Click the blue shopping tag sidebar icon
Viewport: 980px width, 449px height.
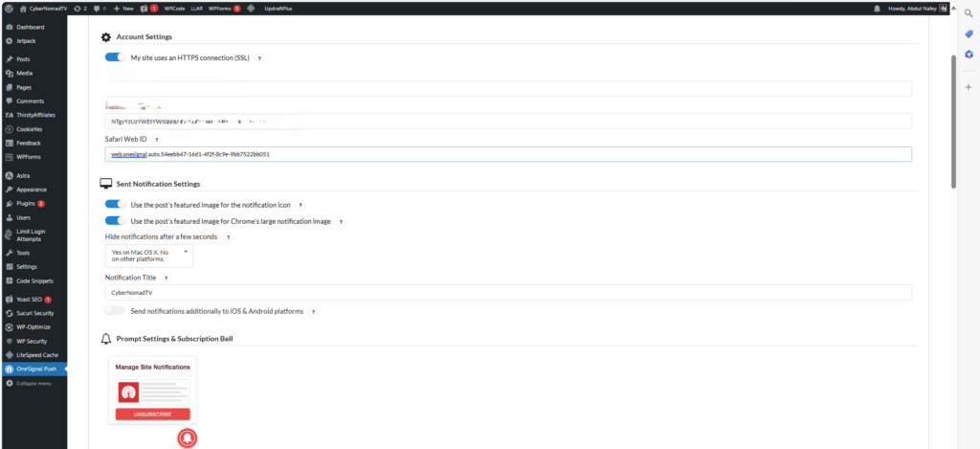(x=968, y=34)
